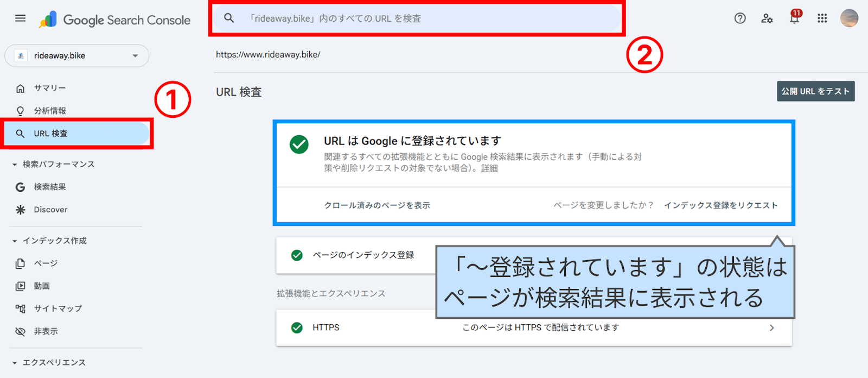Click the URL 検査 page heading
Viewport: 868px width, 378px height.
[239, 92]
